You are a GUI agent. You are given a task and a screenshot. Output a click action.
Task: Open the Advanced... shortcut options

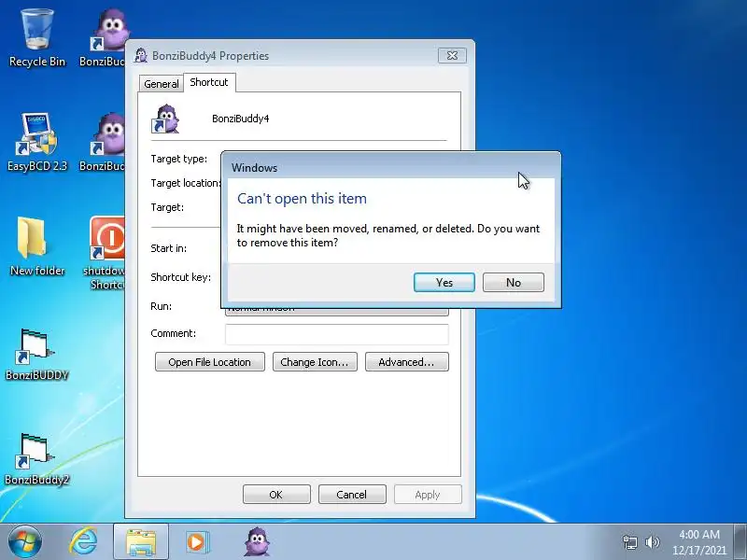[x=406, y=362]
